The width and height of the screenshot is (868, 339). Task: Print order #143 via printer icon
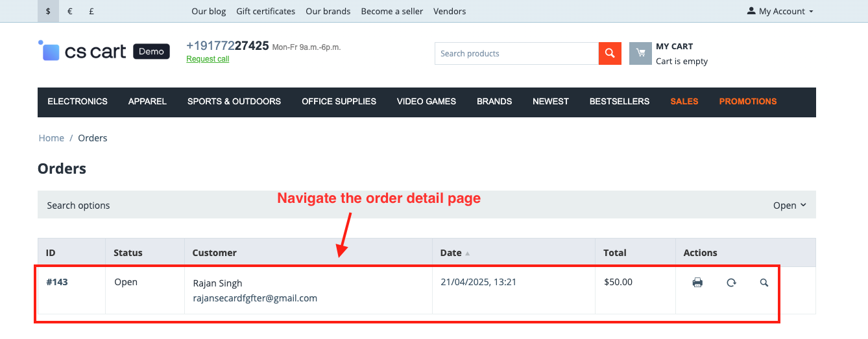pos(697,283)
